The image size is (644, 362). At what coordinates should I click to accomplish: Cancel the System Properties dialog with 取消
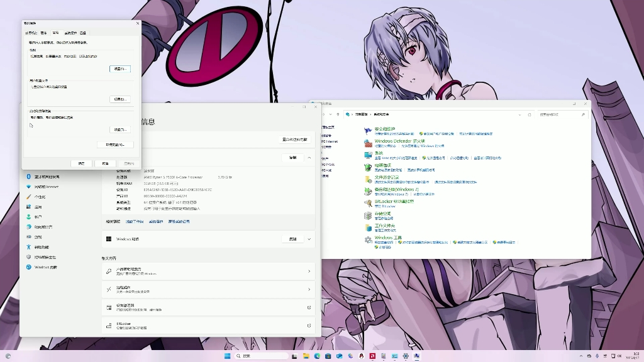pyautogui.click(x=105, y=163)
